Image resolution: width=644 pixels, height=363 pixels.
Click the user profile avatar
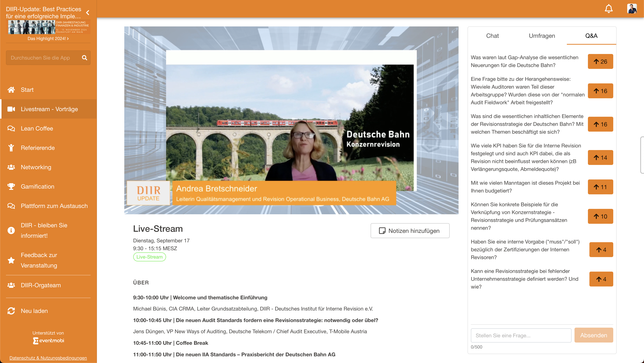[x=632, y=9]
